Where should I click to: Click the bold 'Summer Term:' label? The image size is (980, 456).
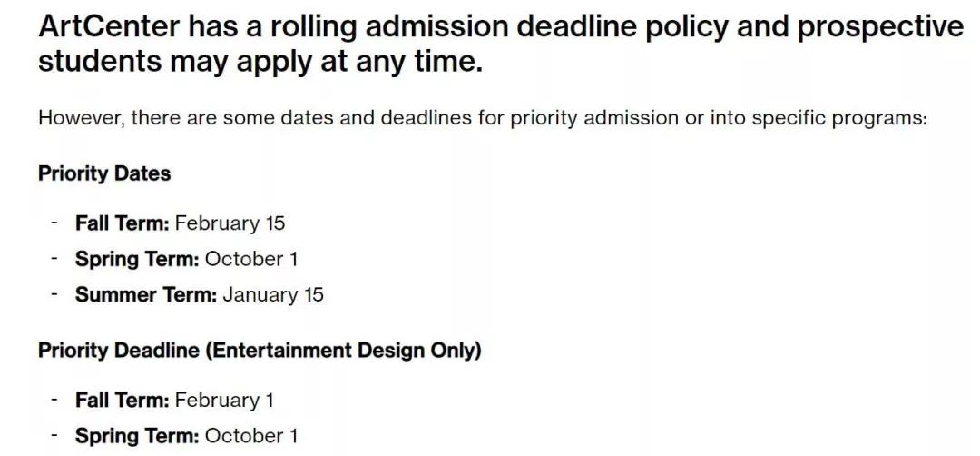[x=145, y=294]
